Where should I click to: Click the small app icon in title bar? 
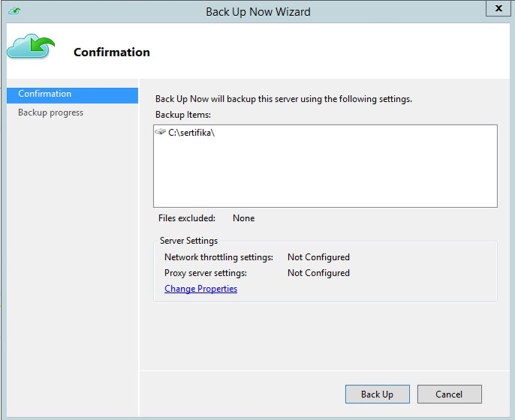15,11
